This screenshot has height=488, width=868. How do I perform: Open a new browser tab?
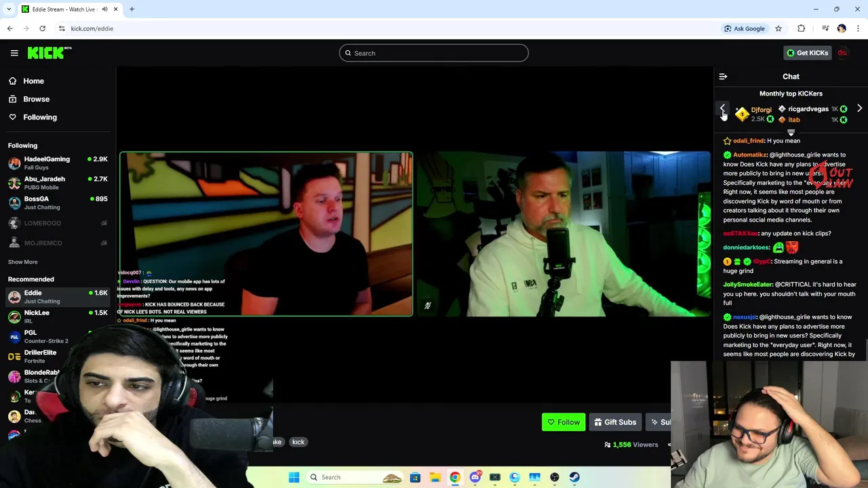click(x=132, y=9)
